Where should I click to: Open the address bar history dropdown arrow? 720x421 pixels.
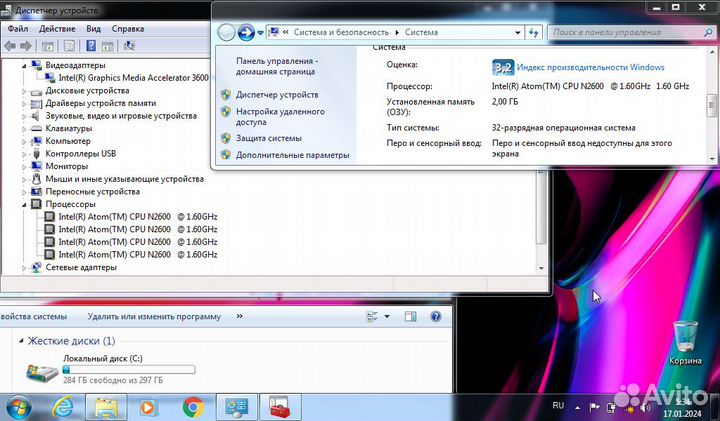(x=518, y=33)
